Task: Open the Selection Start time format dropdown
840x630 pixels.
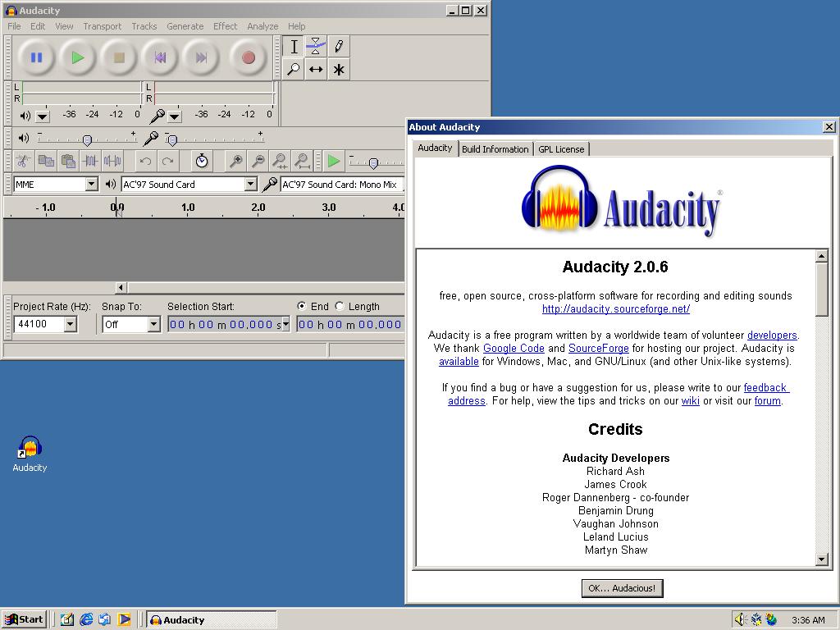Action: pyautogui.click(x=285, y=324)
